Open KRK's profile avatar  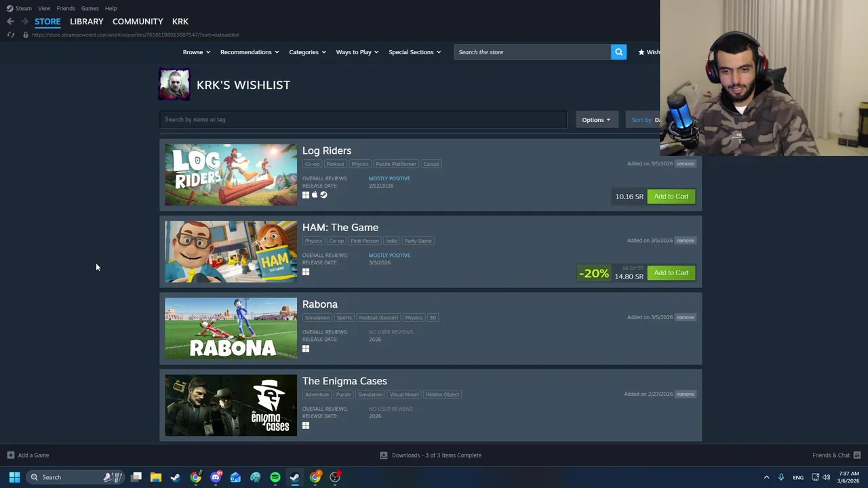[x=174, y=85]
